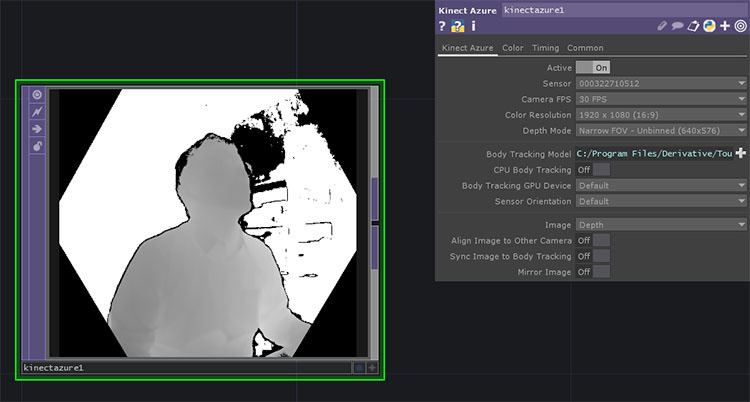This screenshot has height=402, width=750.
Task: Click the Depth Mode parameter label
Action: 547,131
